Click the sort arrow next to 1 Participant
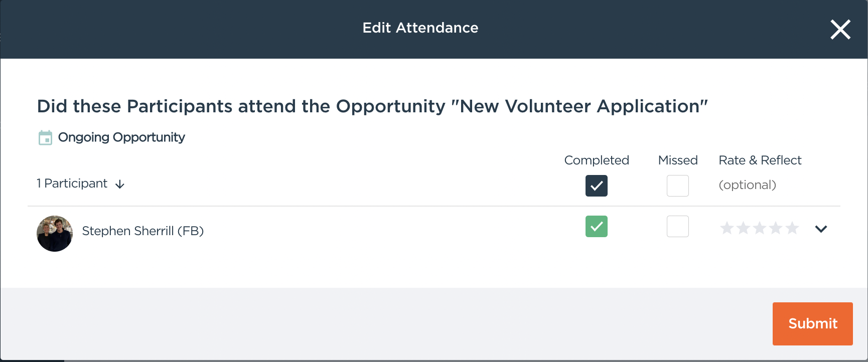 coord(120,185)
